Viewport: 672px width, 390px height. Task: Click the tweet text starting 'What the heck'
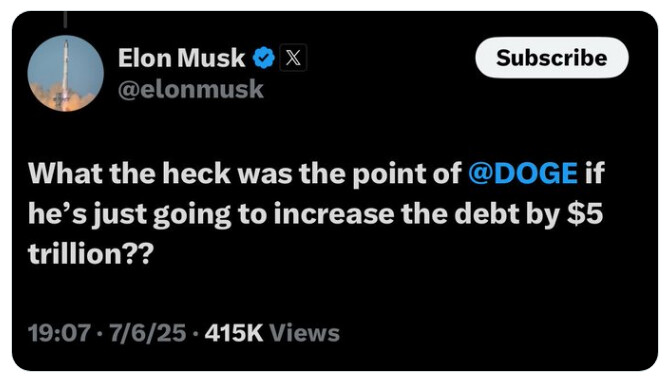[x=316, y=213]
